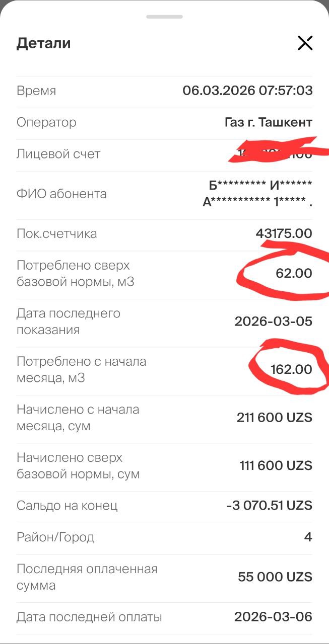
Task: Click the Время label
Action: pos(36,91)
